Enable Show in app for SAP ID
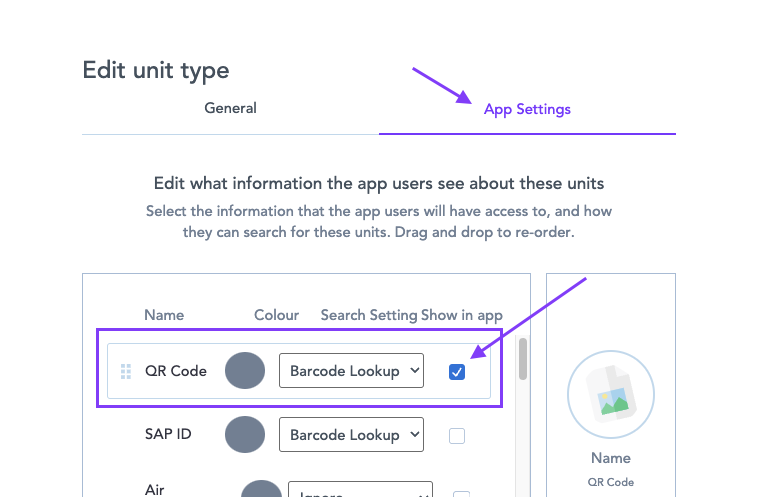Image resolution: width=784 pixels, height=497 pixels. coord(457,436)
